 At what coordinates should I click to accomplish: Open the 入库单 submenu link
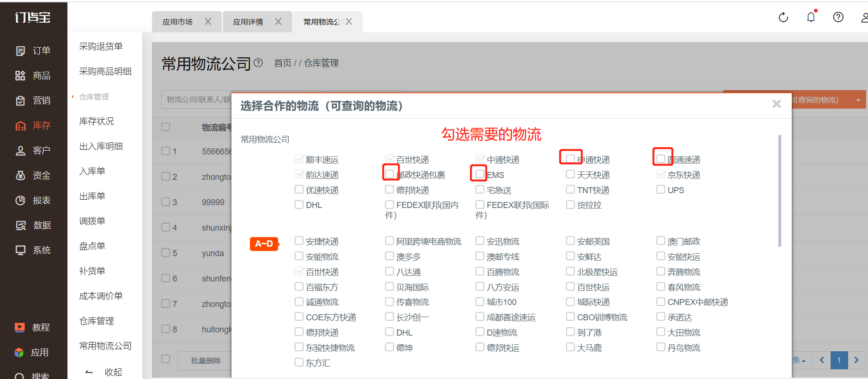click(x=92, y=171)
